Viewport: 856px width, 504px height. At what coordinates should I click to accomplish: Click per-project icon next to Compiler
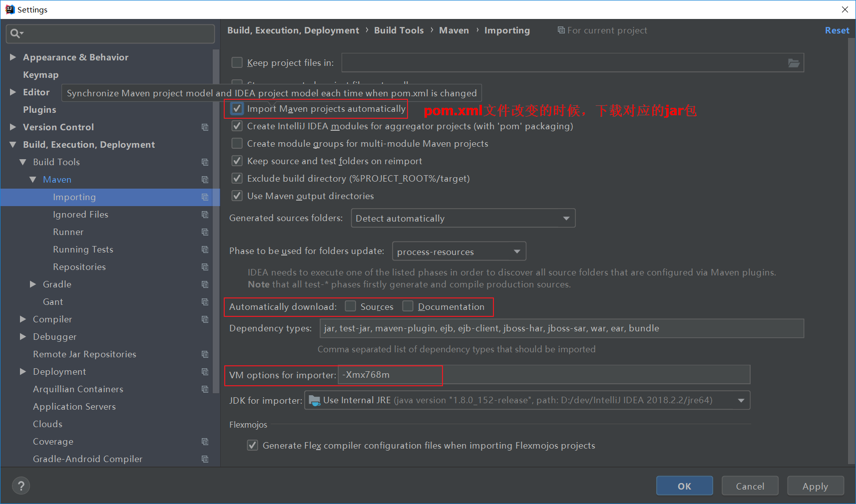point(205,319)
